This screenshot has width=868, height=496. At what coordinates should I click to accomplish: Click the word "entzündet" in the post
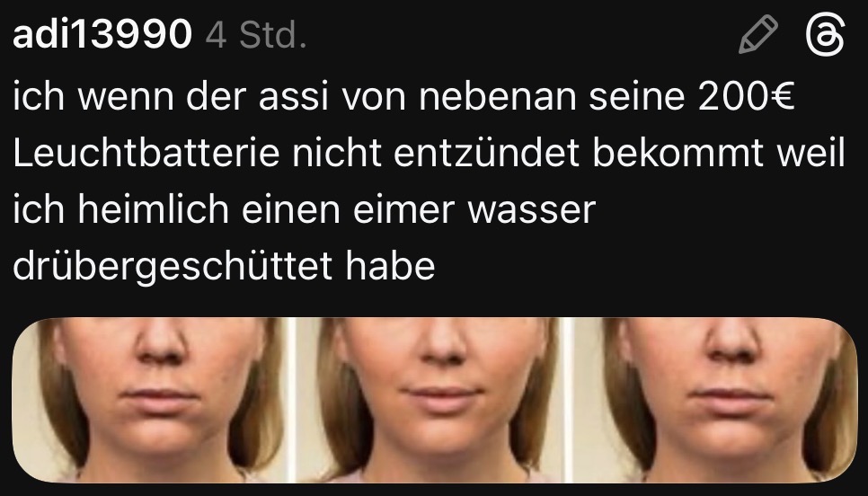(x=487, y=153)
